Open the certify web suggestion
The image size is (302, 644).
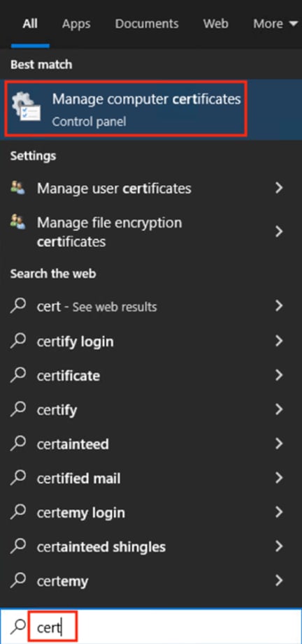click(151, 409)
